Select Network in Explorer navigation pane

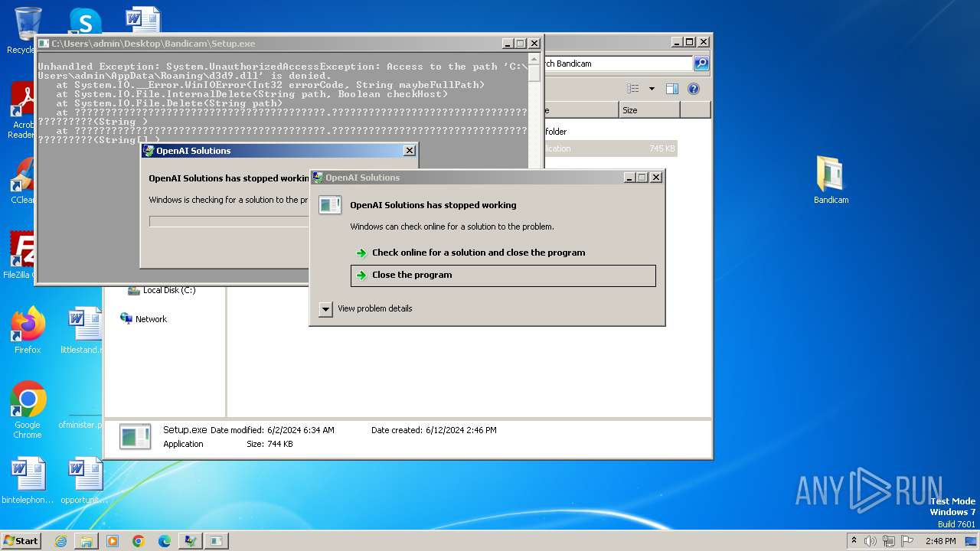[x=143, y=319]
